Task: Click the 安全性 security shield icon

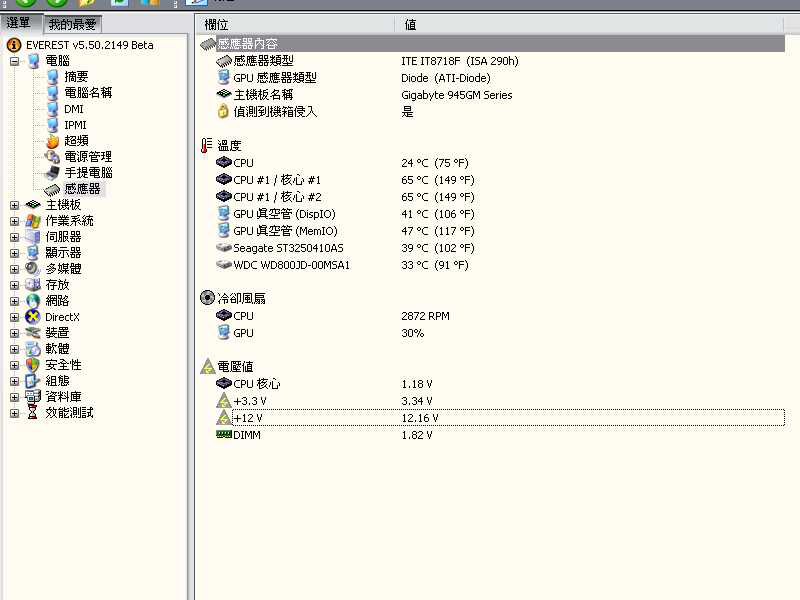Action: [33, 365]
